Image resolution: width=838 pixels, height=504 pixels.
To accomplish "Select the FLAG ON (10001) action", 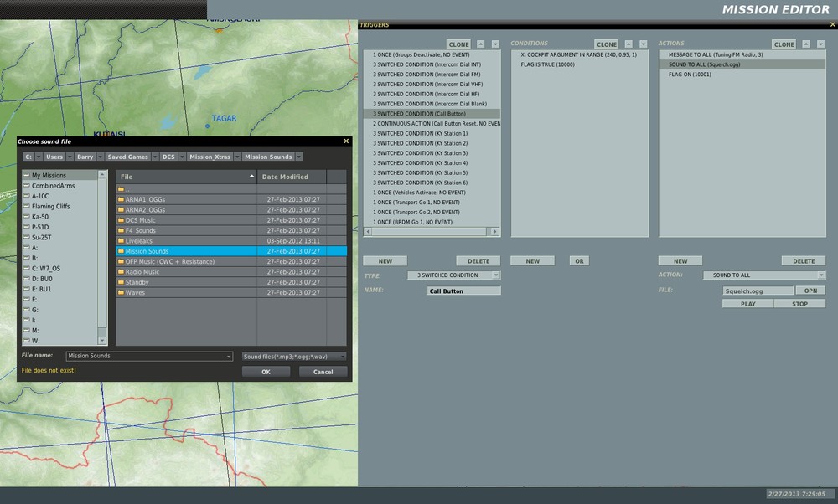I will [x=692, y=75].
